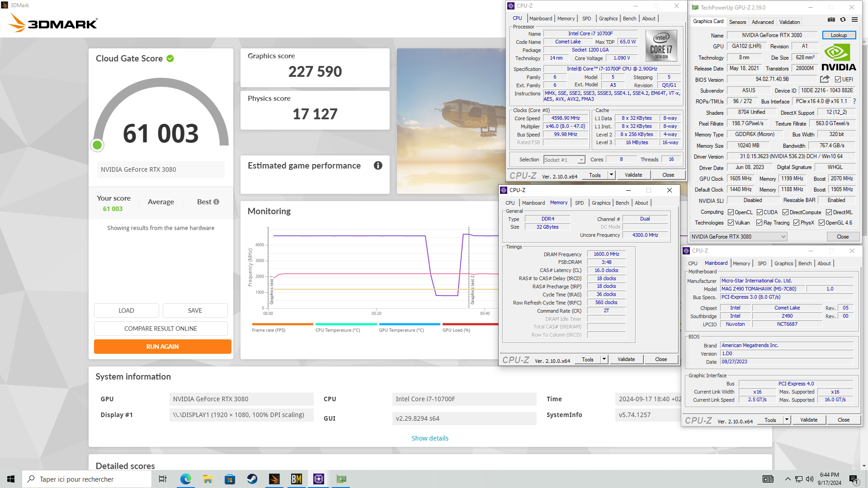Screen dimensions: 868x488
Task: Click the Estimated game performance info icon
Action: coord(378,165)
